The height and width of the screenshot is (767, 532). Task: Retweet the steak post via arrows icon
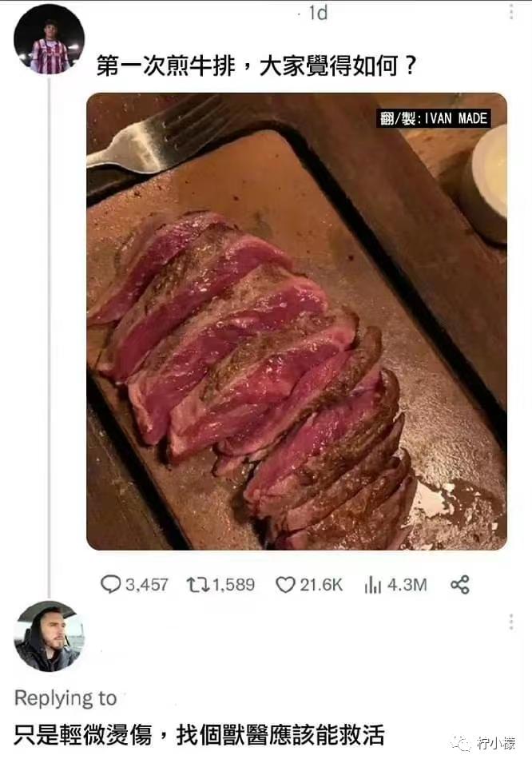[197, 585]
